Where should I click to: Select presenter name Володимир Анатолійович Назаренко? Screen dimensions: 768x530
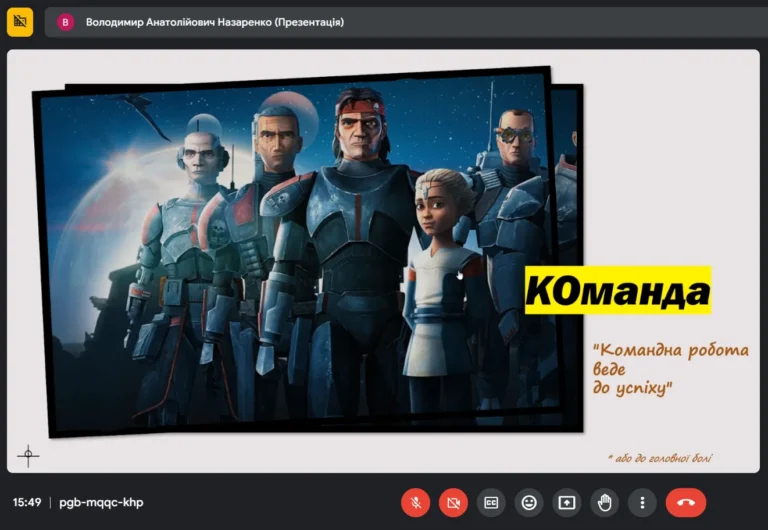(x=178, y=22)
